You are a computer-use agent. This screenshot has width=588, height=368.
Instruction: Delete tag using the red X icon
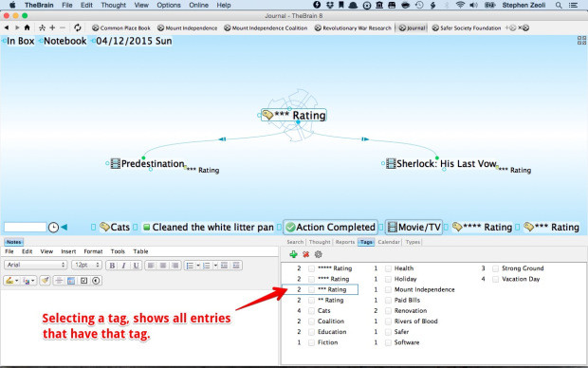click(x=306, y=254)
